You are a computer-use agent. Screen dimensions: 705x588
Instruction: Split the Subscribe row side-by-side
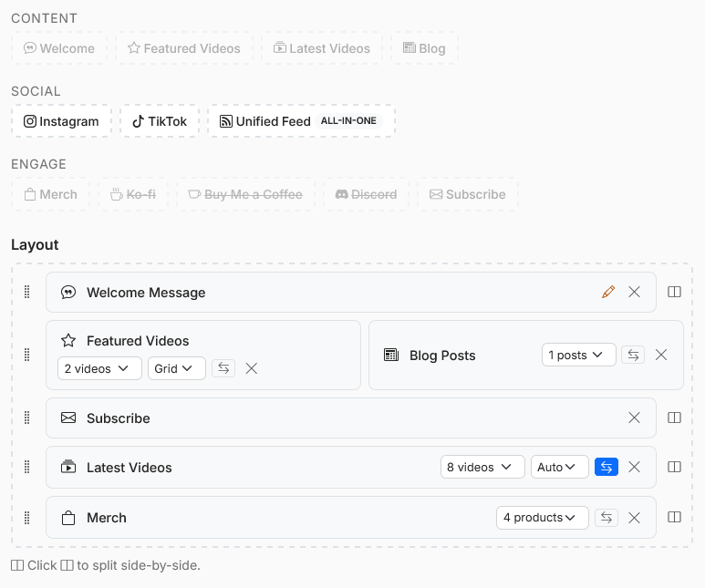pyautogui.click(x=674, y=418)
